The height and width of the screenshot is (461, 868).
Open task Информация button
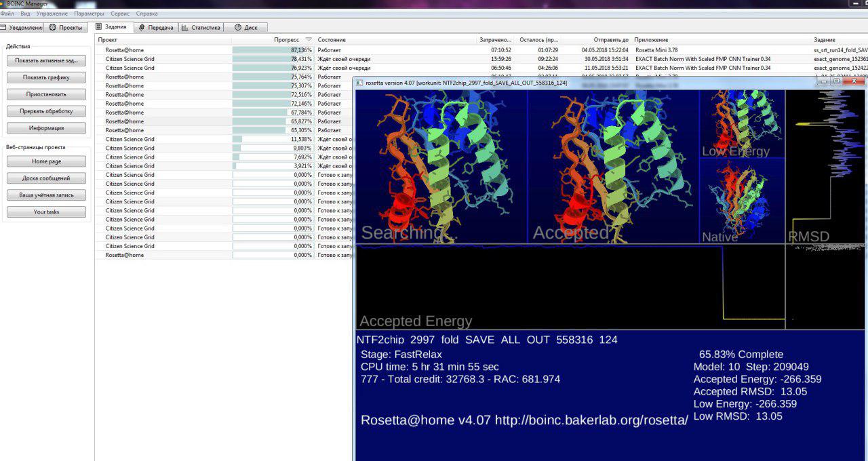coord(46,128)
